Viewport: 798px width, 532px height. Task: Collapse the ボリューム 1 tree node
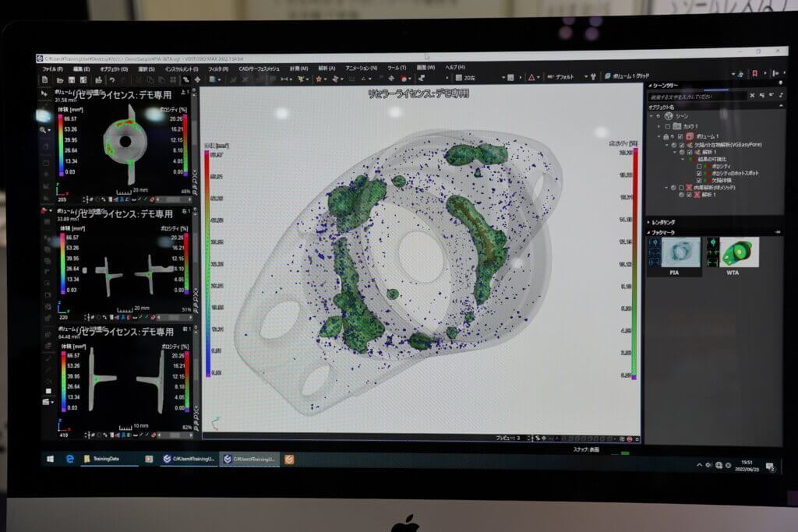point(659,136)
